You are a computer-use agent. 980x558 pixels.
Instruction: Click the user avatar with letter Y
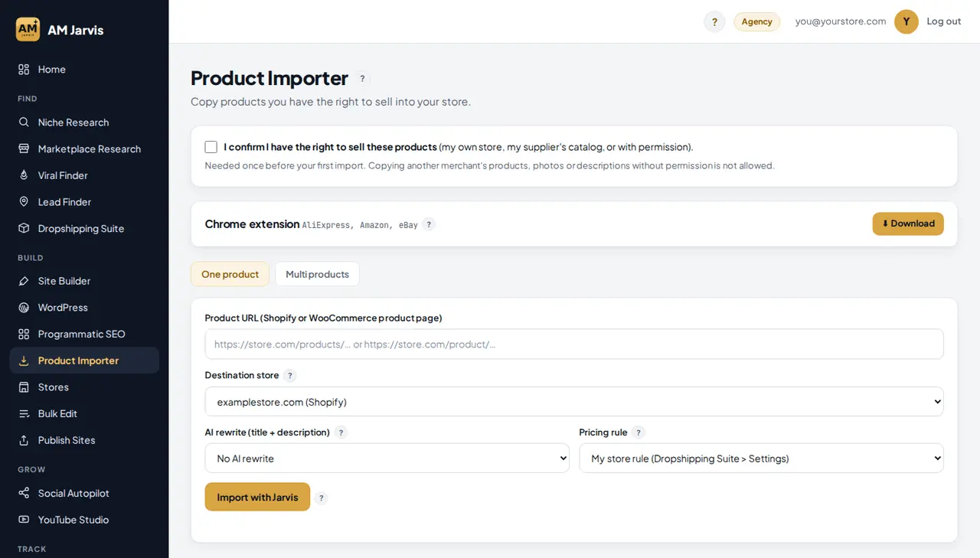pyautogui.click(x=906, y=21)
